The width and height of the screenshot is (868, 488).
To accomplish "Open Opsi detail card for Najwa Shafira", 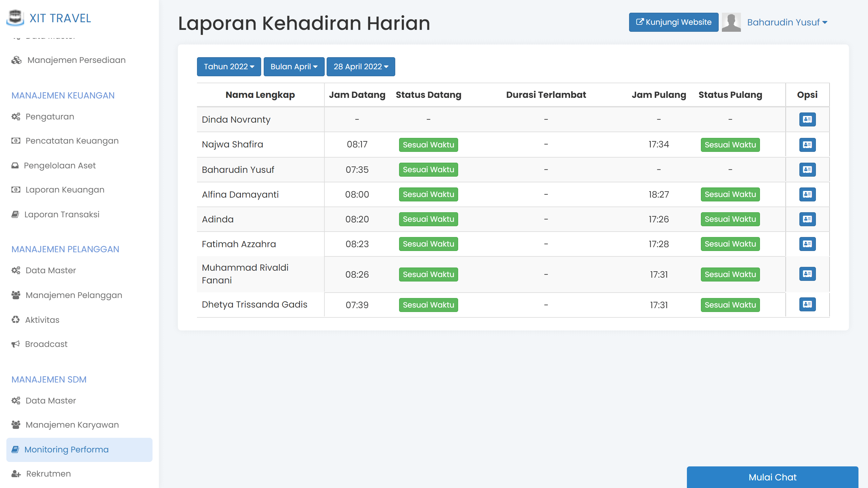I will click(x=807, y=145).
